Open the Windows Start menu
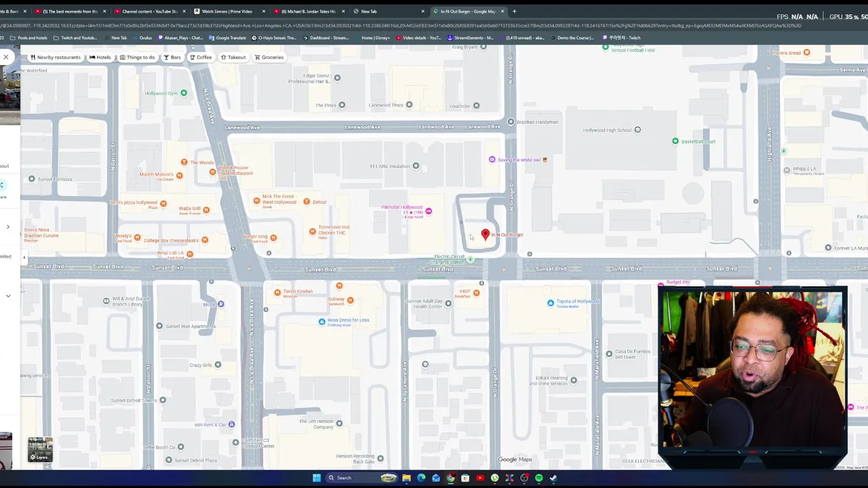 coord(316,478)
